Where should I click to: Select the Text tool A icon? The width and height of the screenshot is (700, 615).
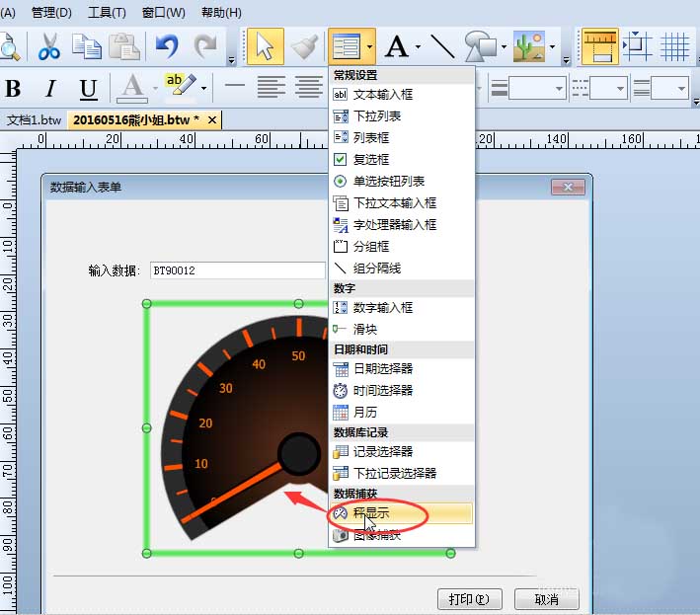(397, 46)
